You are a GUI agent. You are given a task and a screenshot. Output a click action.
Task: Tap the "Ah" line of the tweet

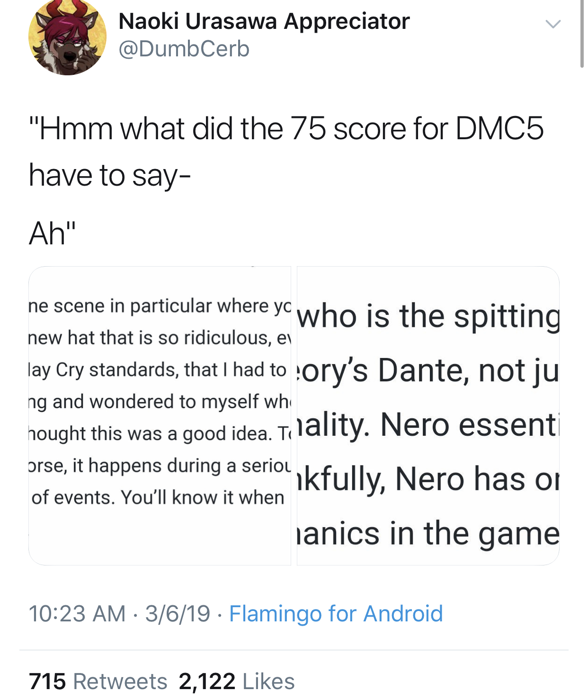52,233
